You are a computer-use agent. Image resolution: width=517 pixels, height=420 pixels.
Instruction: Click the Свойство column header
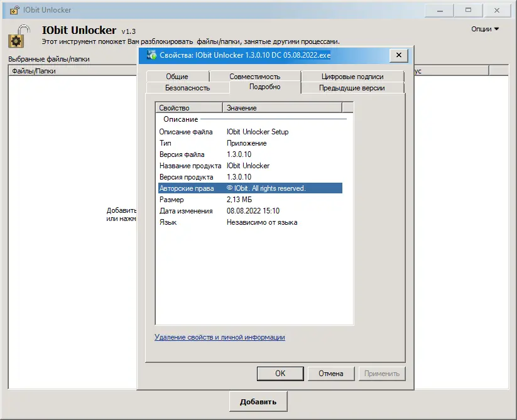[189, 108]
